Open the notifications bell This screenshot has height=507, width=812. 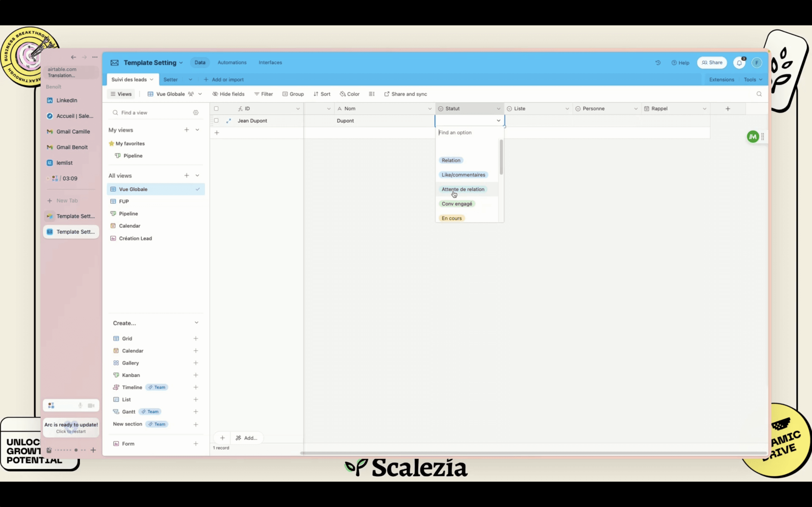(x=739, y=63)
